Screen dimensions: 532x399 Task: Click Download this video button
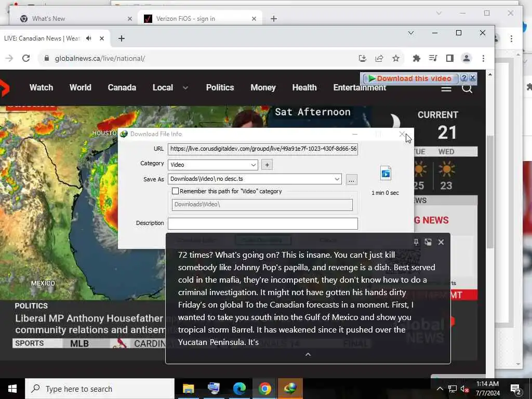tap(410, 79)
